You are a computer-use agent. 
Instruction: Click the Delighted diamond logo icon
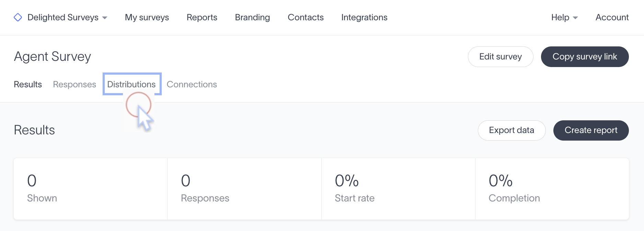[x=18, y=17]
